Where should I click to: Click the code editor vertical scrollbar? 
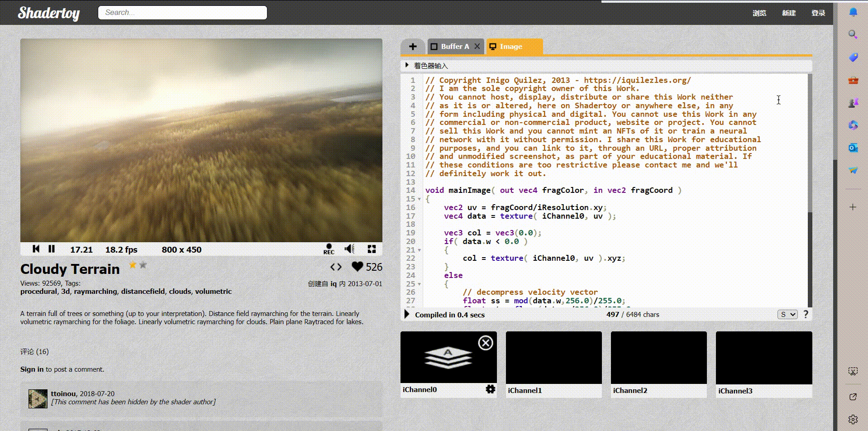[810, 190]
